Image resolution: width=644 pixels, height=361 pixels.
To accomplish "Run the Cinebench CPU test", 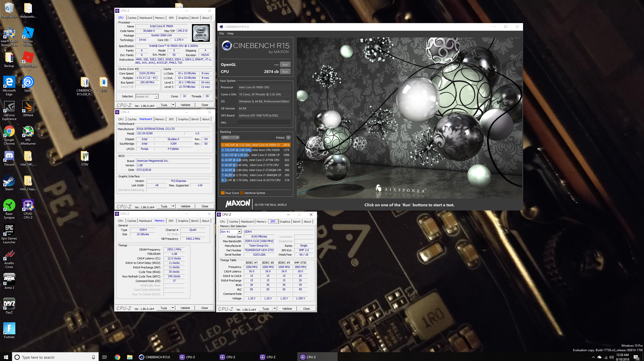I will (x=285, y=72).
